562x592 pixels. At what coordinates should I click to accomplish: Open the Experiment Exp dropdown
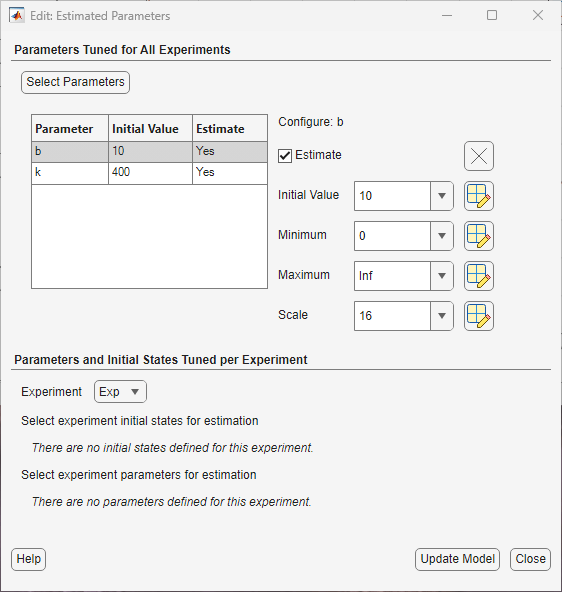click(120, 392)
